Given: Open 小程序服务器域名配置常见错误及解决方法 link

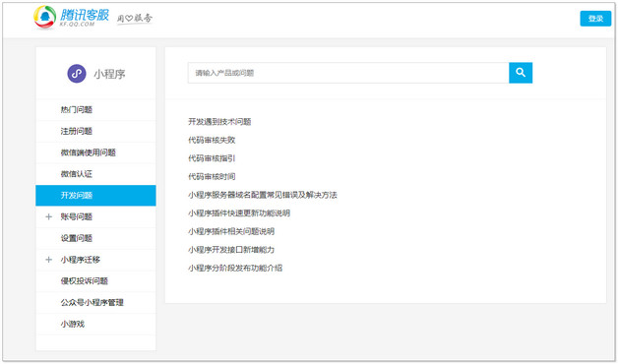Looking at the screenshot, I should 263,195.
